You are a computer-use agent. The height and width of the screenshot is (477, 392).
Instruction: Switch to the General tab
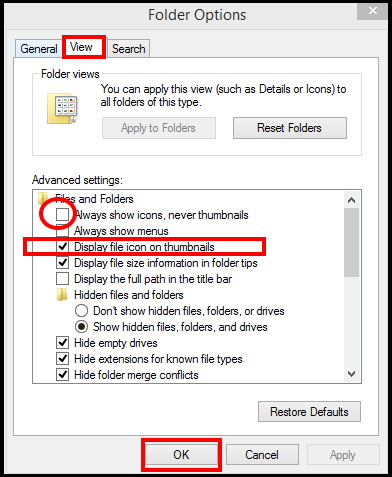point(39,49)
